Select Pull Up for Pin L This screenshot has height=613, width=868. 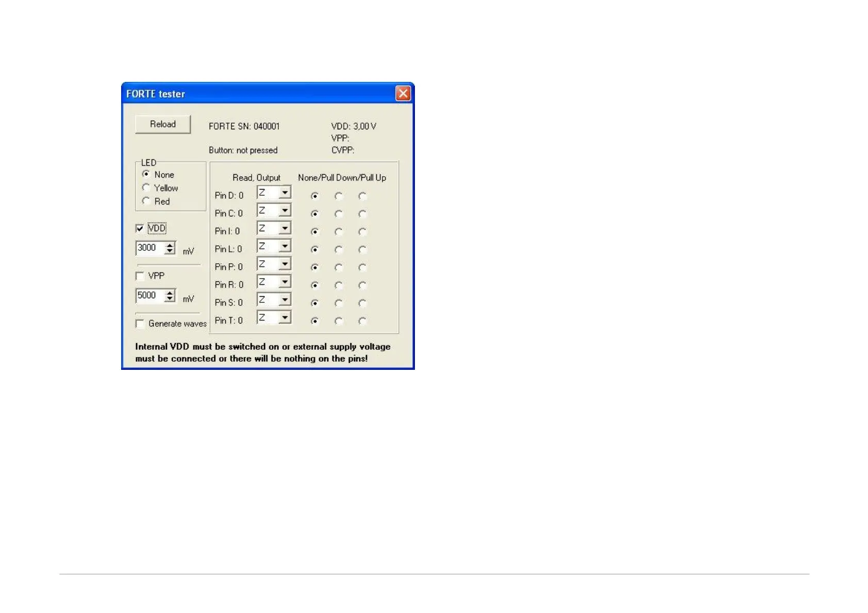click(363, 250)
